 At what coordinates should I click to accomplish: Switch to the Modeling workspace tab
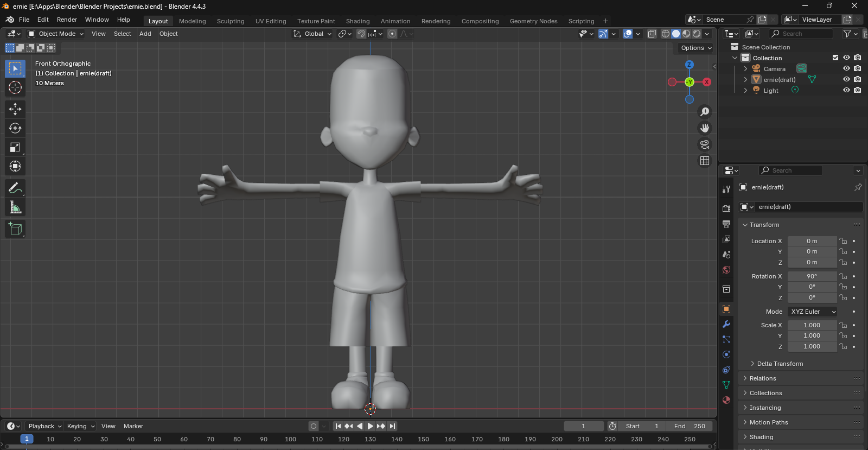coord(193,21)
